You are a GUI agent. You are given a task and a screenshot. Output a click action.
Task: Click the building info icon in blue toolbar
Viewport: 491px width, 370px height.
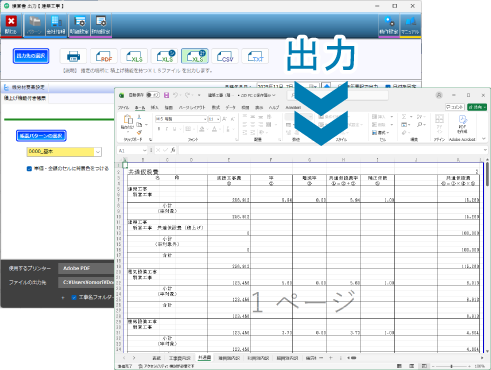[56, 25]
